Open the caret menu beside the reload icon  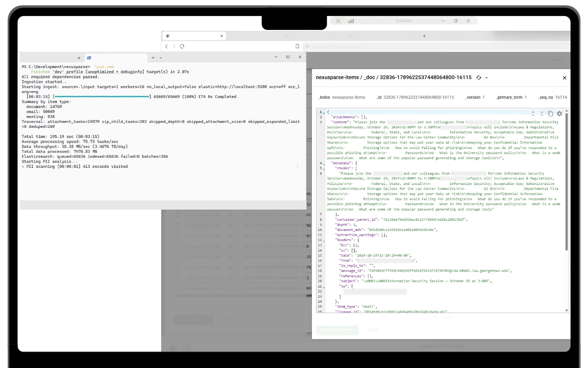coord(486,78)
